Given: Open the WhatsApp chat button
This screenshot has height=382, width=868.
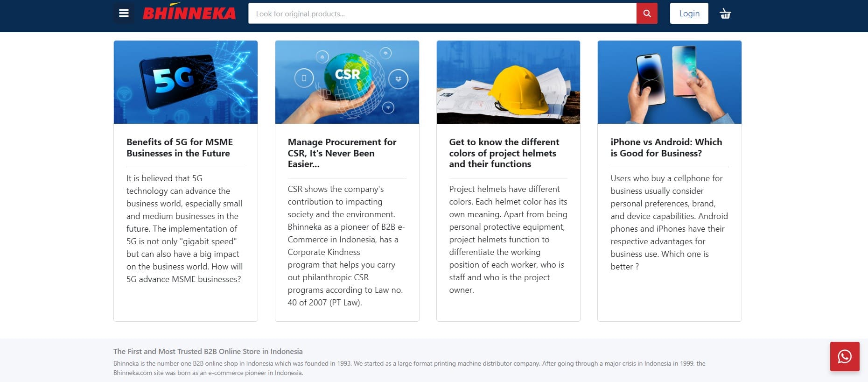Looking at the screenshot, I should point(845,357).
